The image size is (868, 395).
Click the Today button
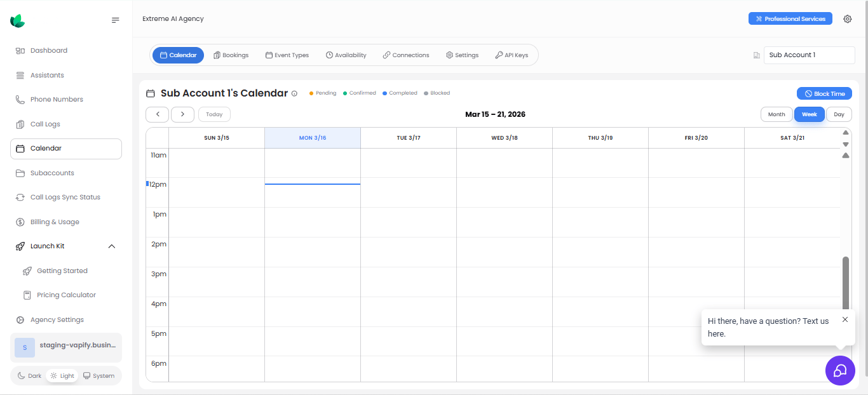pos(214,114)
